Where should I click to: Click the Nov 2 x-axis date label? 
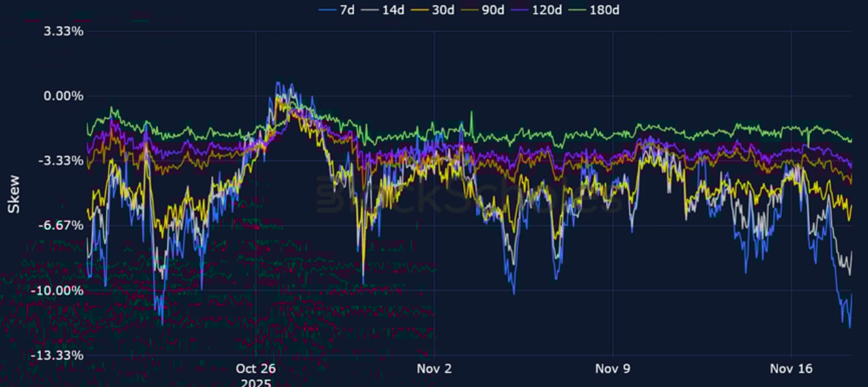[434, 369]
